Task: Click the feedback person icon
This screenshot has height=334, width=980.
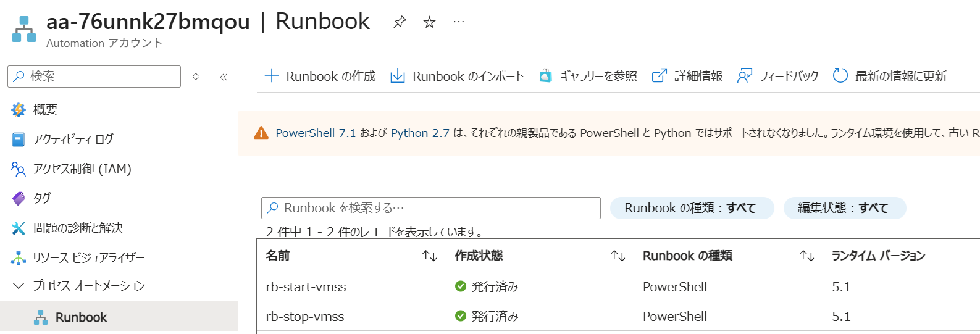Action: tap(744, 76)
